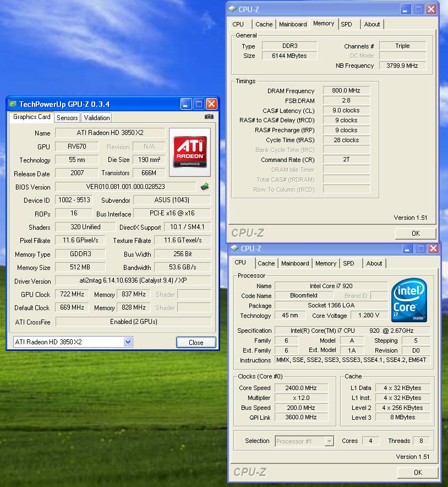This screenshot has width=448, height=487.
Task: Click the memory Size value 6144 MBytes
Action: (x=290, y=56)
